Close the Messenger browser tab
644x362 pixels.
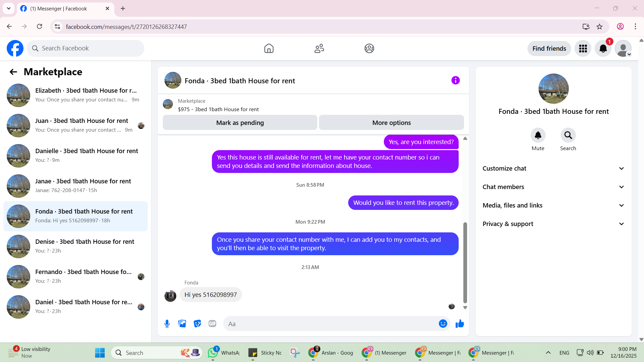pos(107,8)
